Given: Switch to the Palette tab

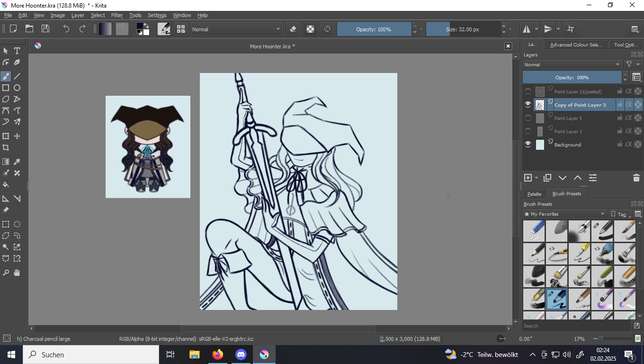Looking at the screenshot, I should pos(534,194).
